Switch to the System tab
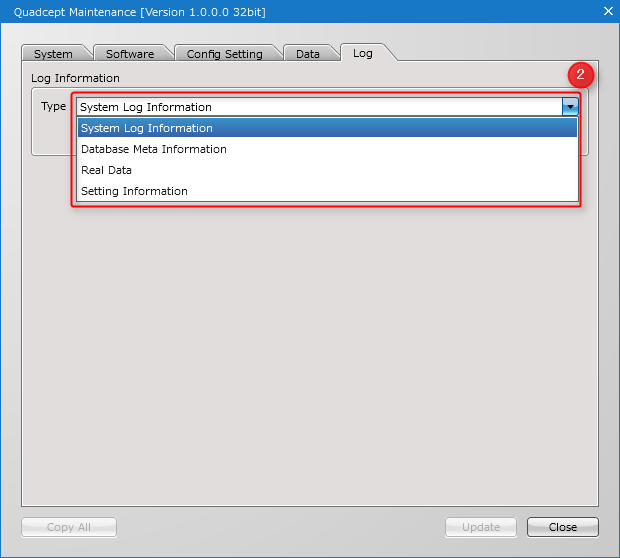620x558 pixels. coord(53,54)
